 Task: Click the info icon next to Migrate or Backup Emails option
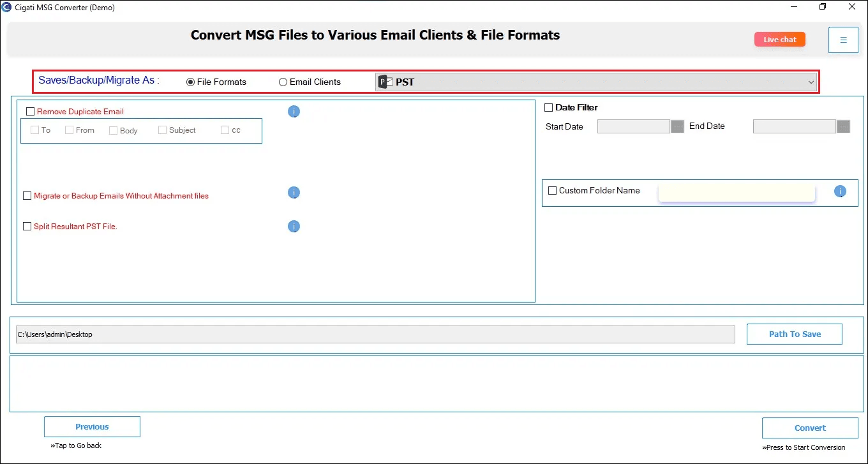294,192
